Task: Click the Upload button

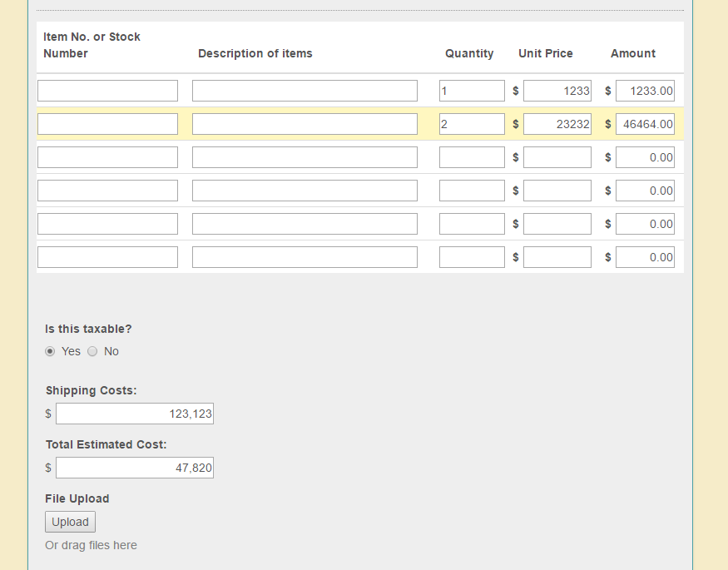Action: (x=70, y=522)
